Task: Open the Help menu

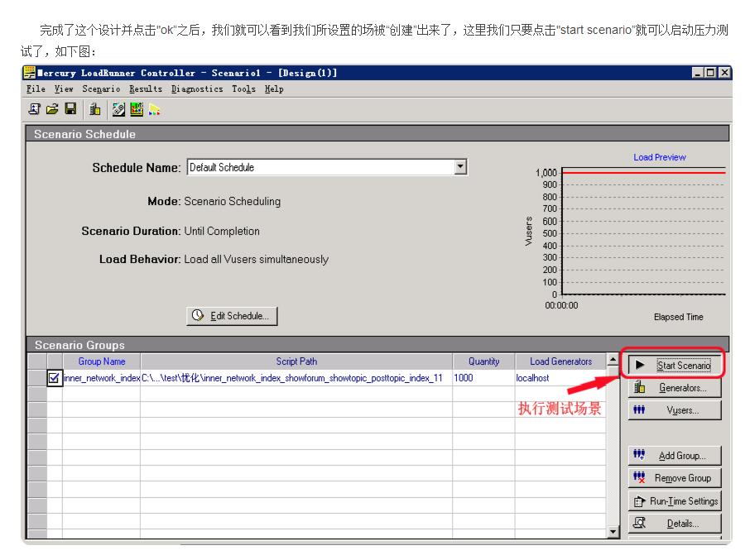Action: [x=274, y=89]
